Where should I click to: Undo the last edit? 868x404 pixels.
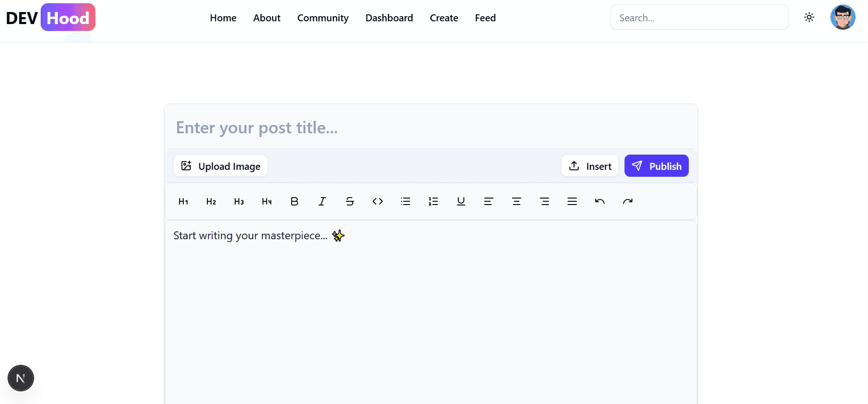(600, 201)
